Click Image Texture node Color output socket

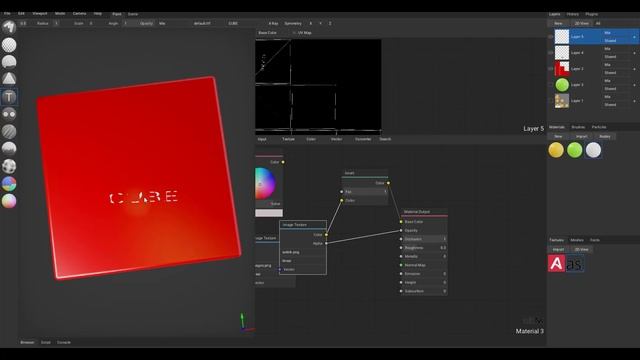tap(326, 235)
